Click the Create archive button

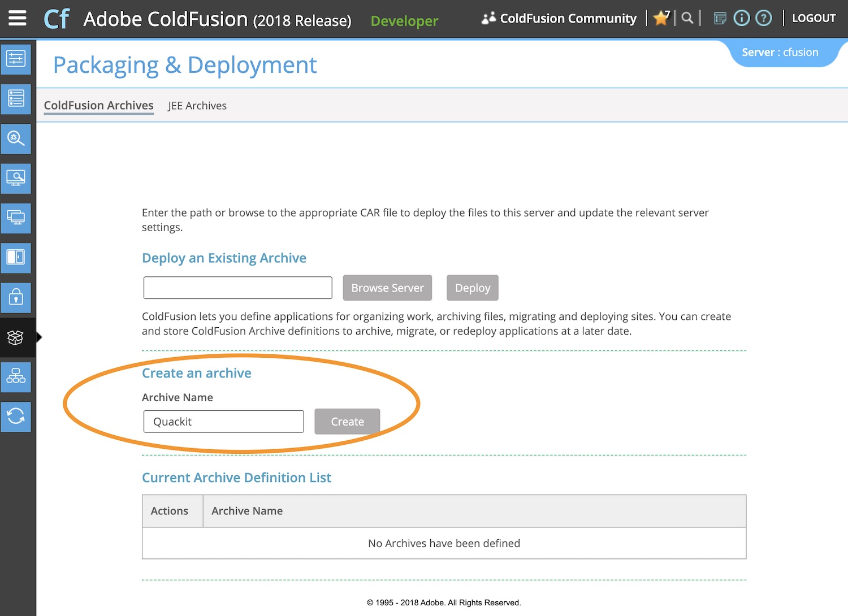point(347,422)
